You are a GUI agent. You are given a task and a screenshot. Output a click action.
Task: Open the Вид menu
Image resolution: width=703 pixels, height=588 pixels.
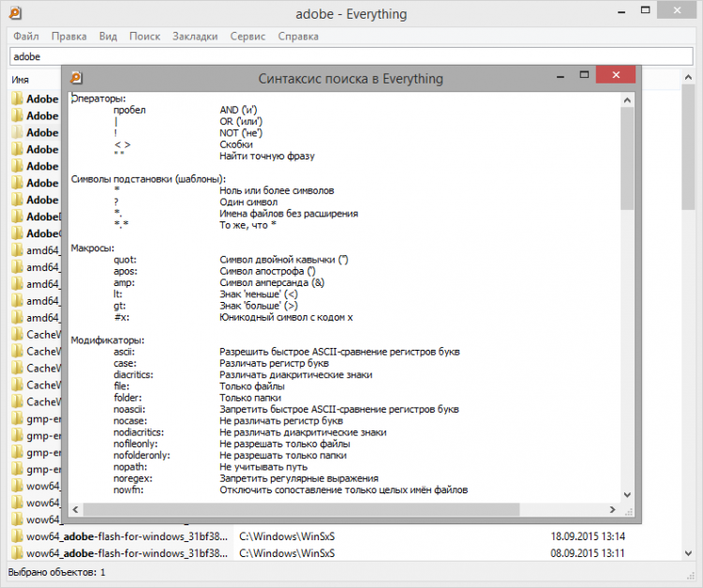tap(108, 37)
